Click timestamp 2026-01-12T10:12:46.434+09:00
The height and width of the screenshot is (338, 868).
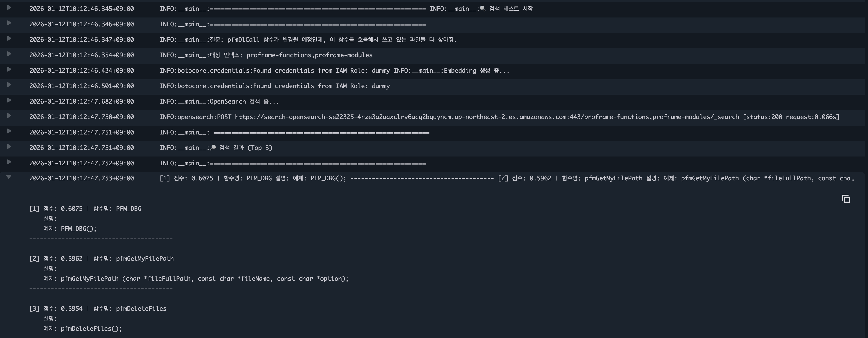[82, 70]
